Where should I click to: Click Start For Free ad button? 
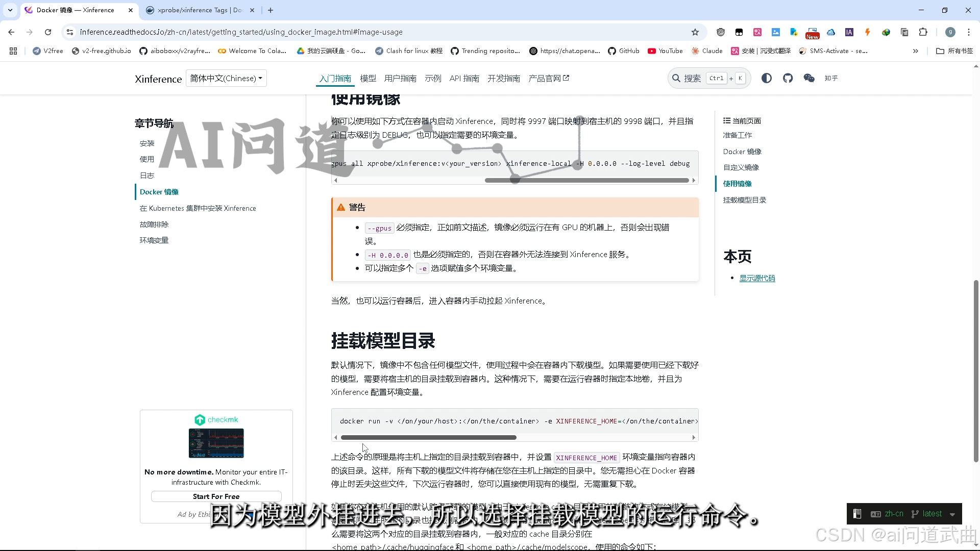coord(216,496)
